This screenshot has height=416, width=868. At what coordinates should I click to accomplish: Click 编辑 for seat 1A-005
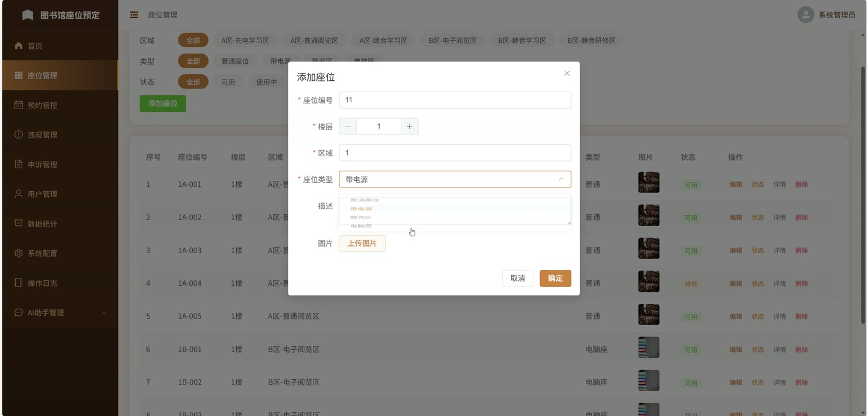coord(736,317)
